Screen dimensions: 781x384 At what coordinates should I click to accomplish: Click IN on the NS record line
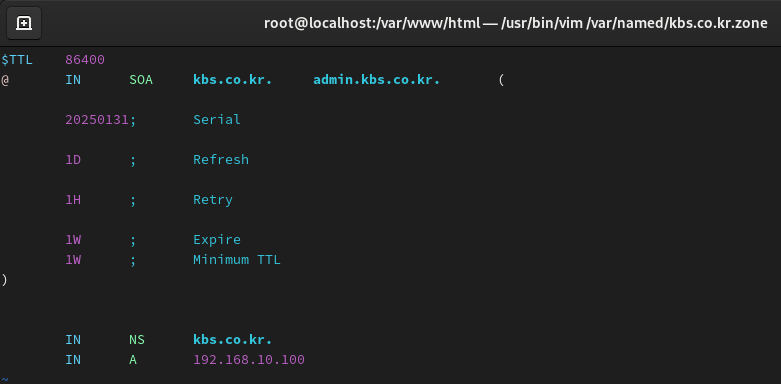tap(73, 340)
